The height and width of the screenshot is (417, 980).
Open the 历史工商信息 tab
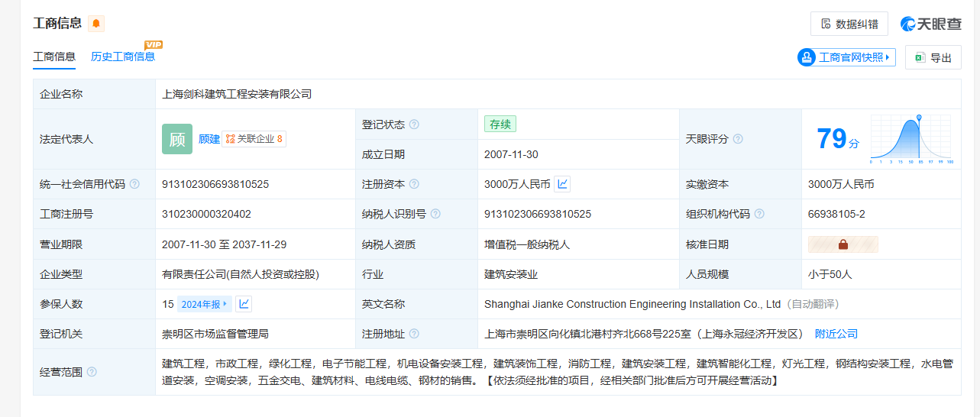[123, 57]
